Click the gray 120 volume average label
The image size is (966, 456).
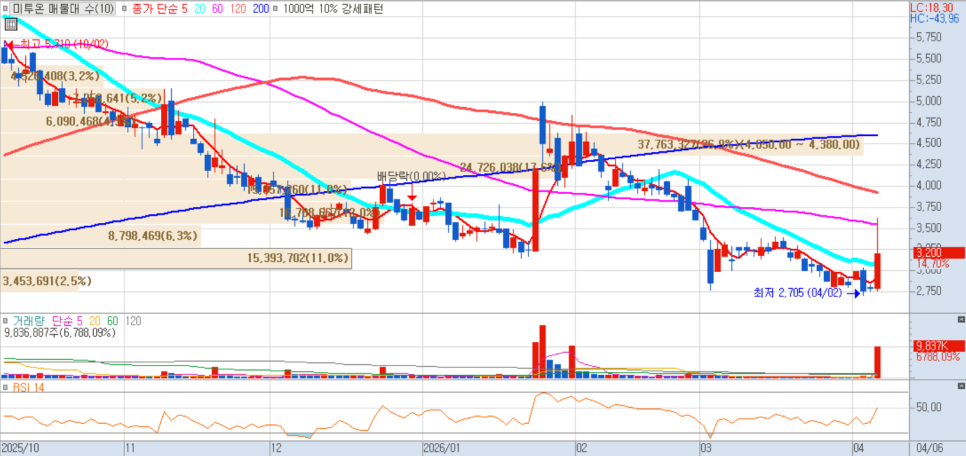pos(133,321)
